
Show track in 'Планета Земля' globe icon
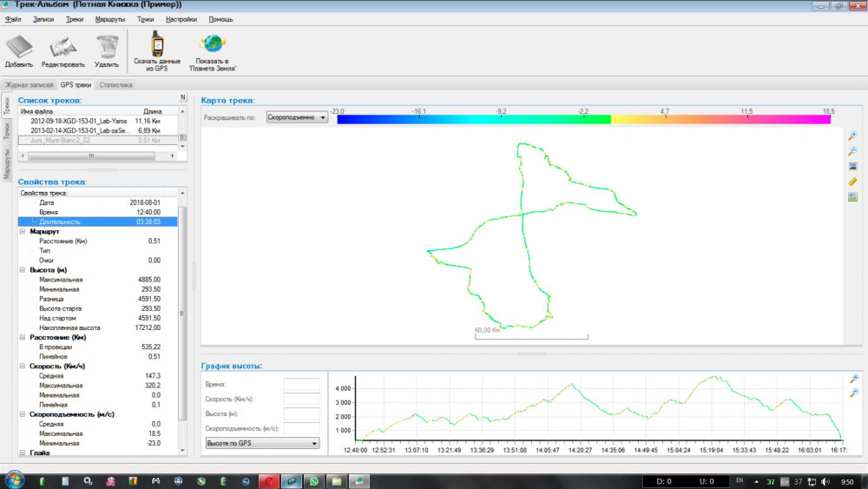pyautogui.click(x=212, y=45)
